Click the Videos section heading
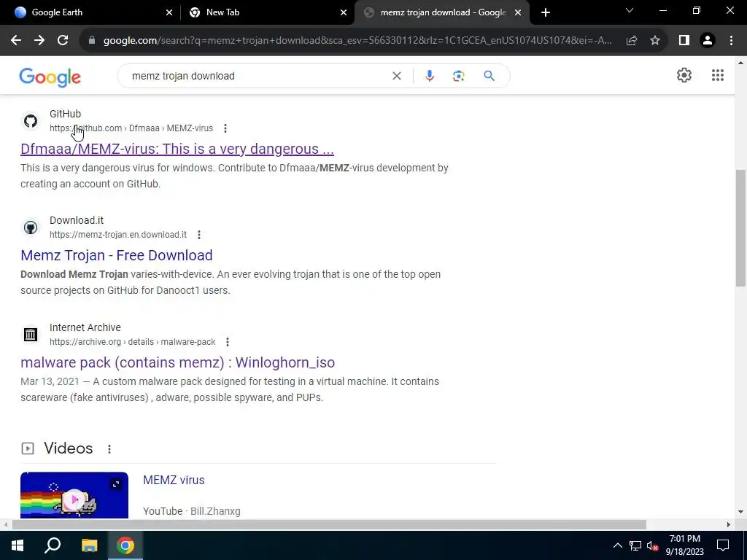747x560 pixels. (x=68, y=448)
